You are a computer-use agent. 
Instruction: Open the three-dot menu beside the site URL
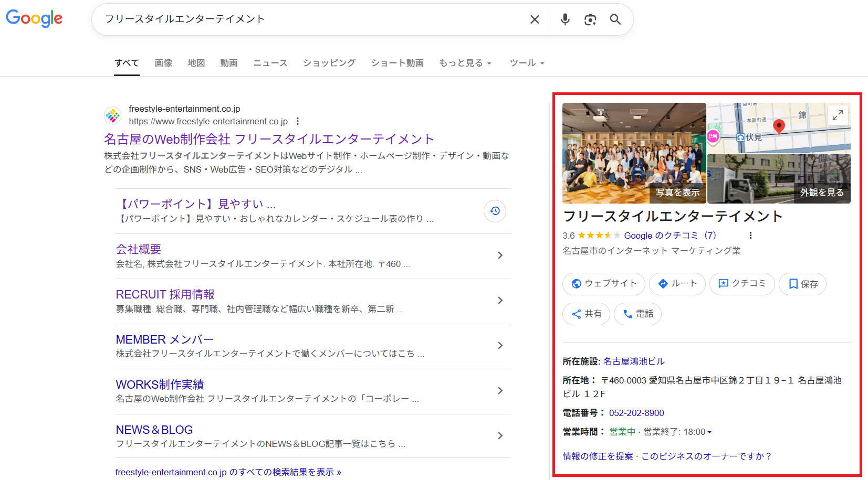[298, 121]
